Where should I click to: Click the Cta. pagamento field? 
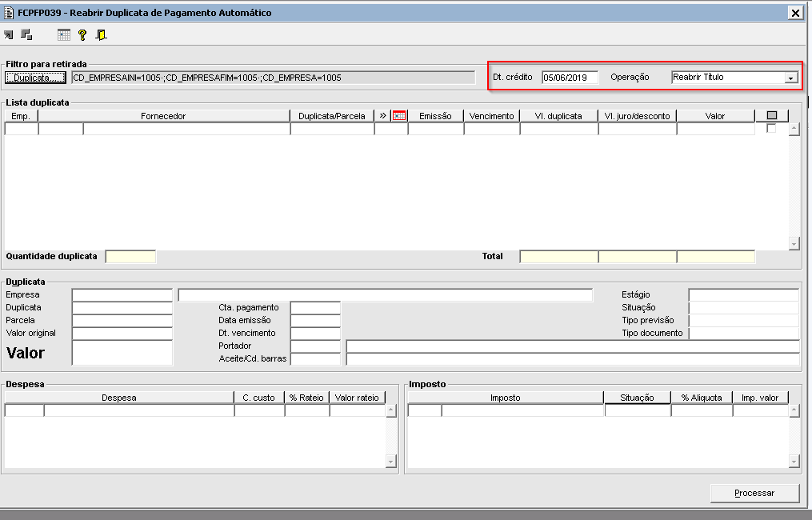[x=315, y=308]
